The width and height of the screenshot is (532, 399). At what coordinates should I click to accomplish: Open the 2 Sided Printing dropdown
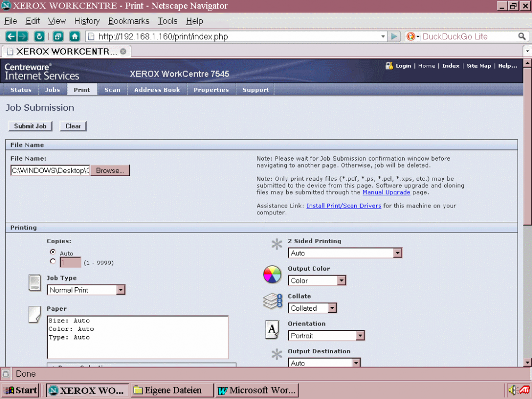[398, 253]
